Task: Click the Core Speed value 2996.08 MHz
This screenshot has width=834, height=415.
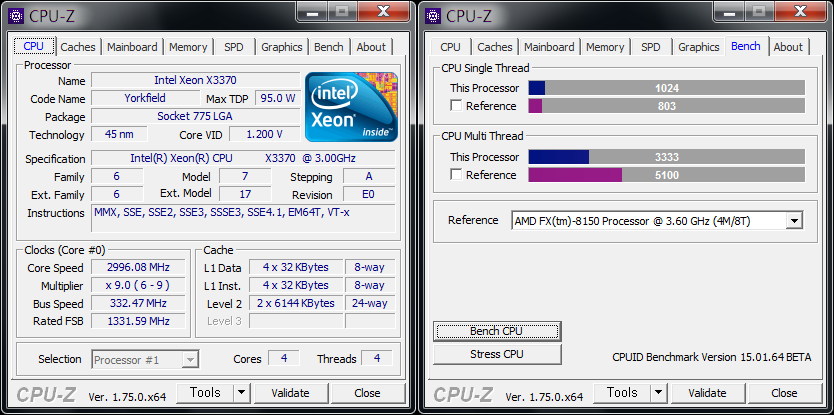Action: [138, 268]
